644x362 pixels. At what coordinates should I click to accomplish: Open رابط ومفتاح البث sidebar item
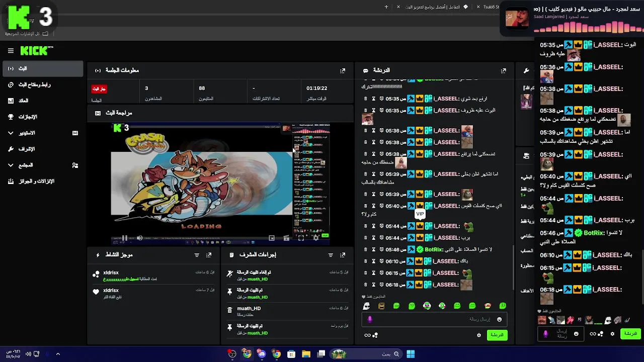pos(42,84)
